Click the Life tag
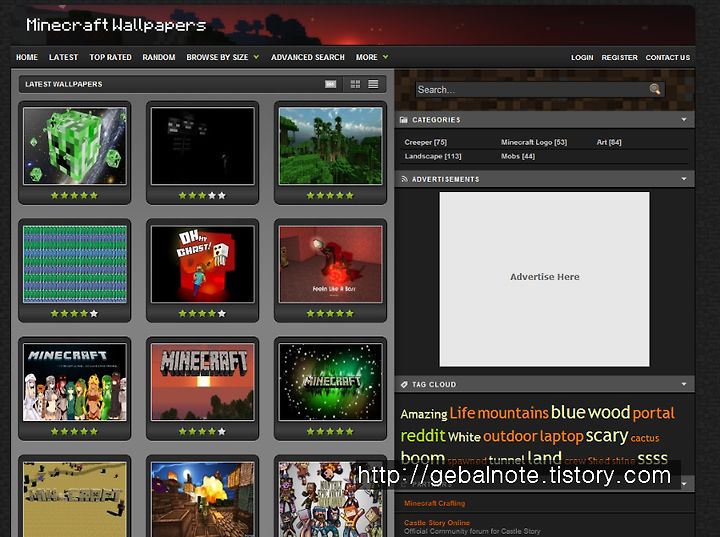The width and height of the screenshot is (720, 537). [x=462, y=413]
